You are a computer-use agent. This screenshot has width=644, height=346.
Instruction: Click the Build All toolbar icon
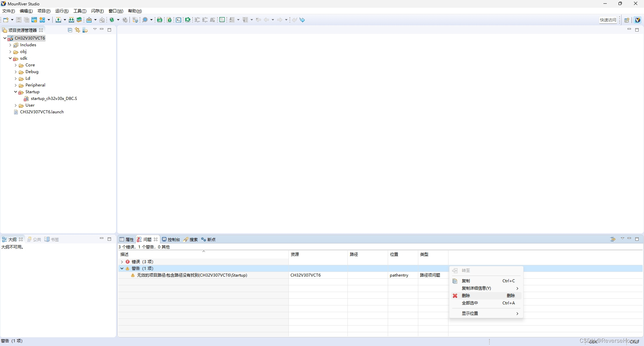[x=71, y=20]
